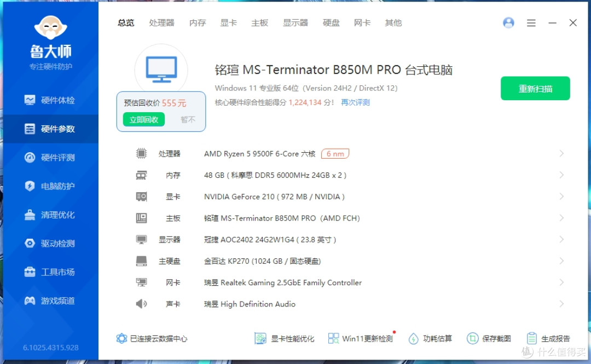Switch to the 处理器 tab
591x364 pixels.
[161, 22]
